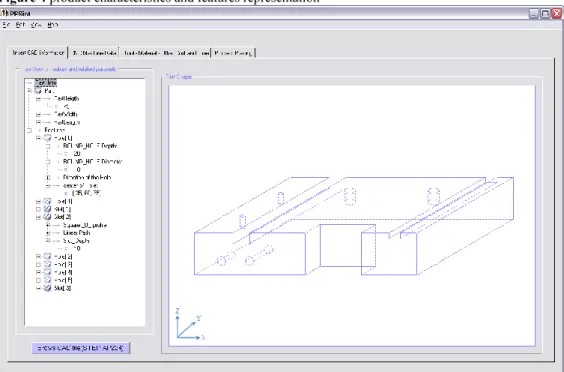Select the Features tree item
The width and height of the screenshot is (564, 372).
55,130
